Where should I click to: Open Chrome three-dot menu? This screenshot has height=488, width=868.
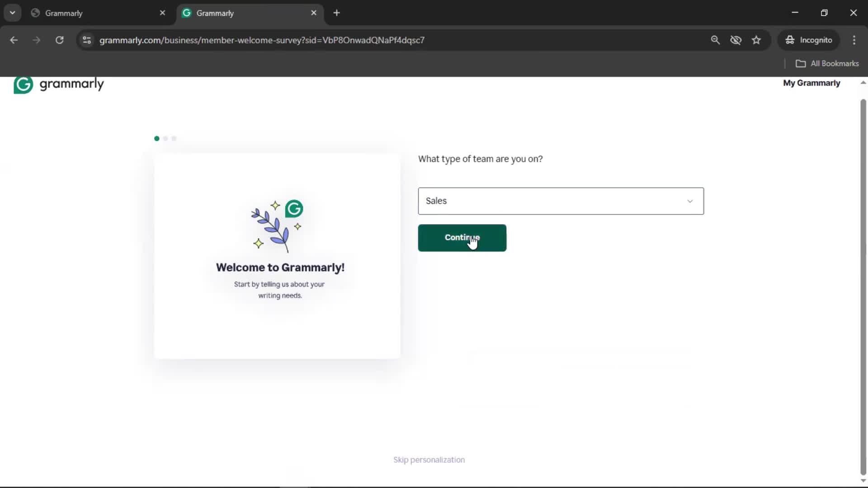click(854, 40)
